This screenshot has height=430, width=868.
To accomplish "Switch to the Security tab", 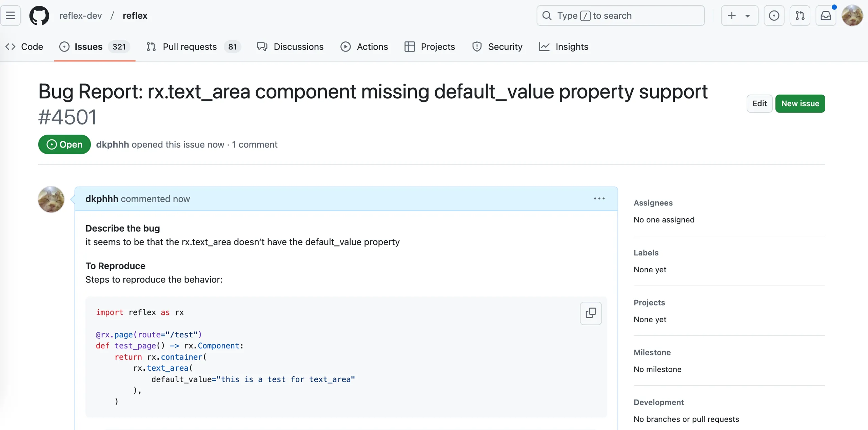I will pyautogui.click(x=497, y=46).
